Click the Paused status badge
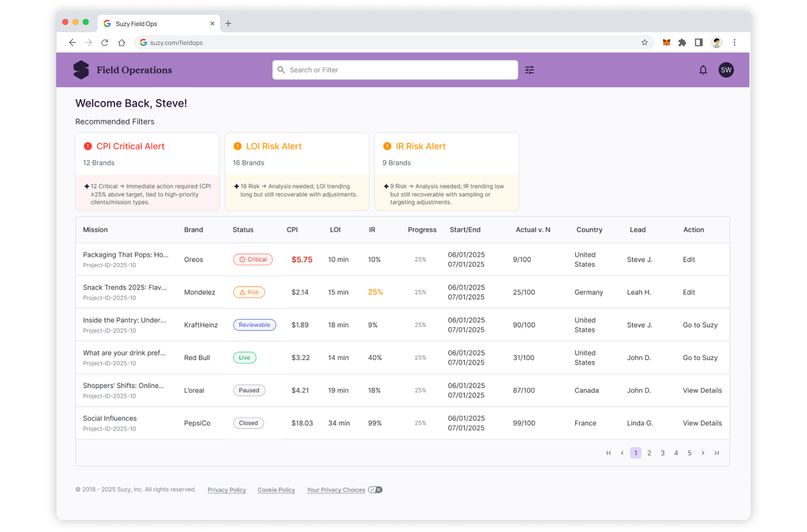This screenshot has height=532, width=807. (x=249, y=390)
